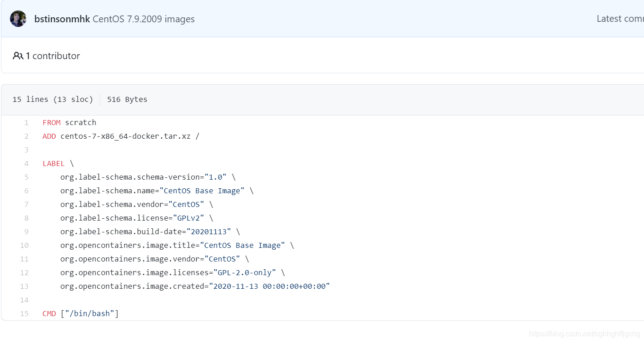Click the CMD ["/bin/bash"] line
Image resolution: width=644 pixels, height=342 pixels.
coord(80,313)
